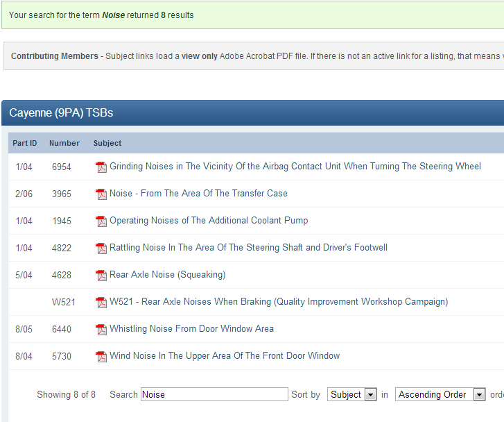The width and height of the screenshot is (504, 422).
Task: Click Part ID 5/04 cell
Action: coord(24,276)
